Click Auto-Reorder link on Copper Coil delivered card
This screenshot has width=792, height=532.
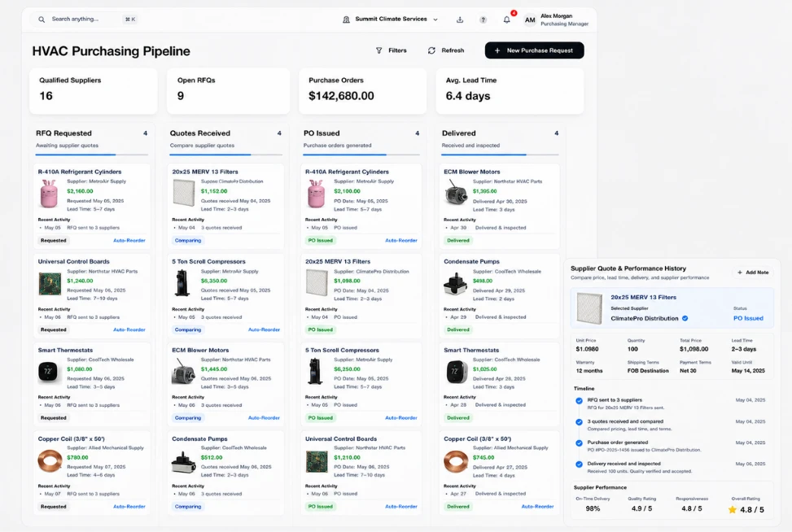(x=537, y=506)
